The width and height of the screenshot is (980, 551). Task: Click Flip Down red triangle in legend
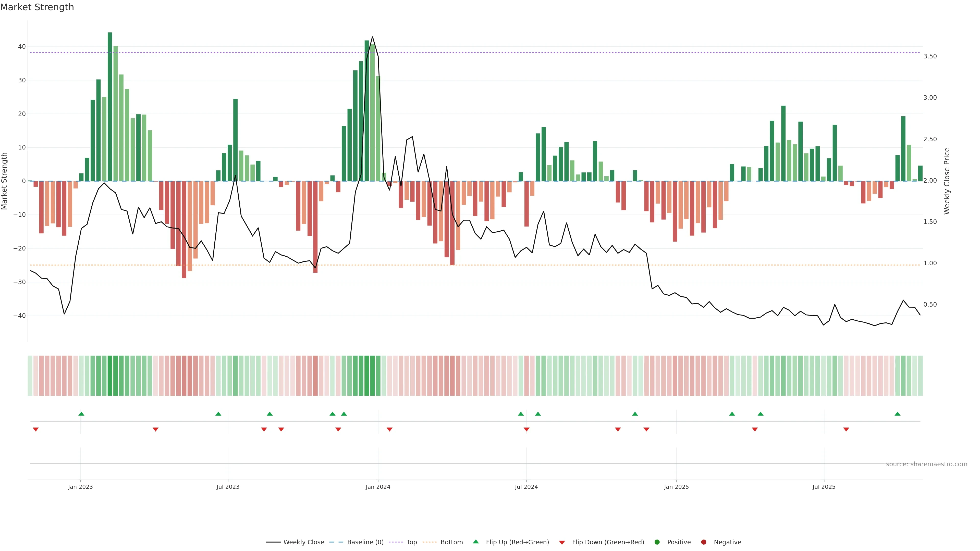[x=562, y=542]
